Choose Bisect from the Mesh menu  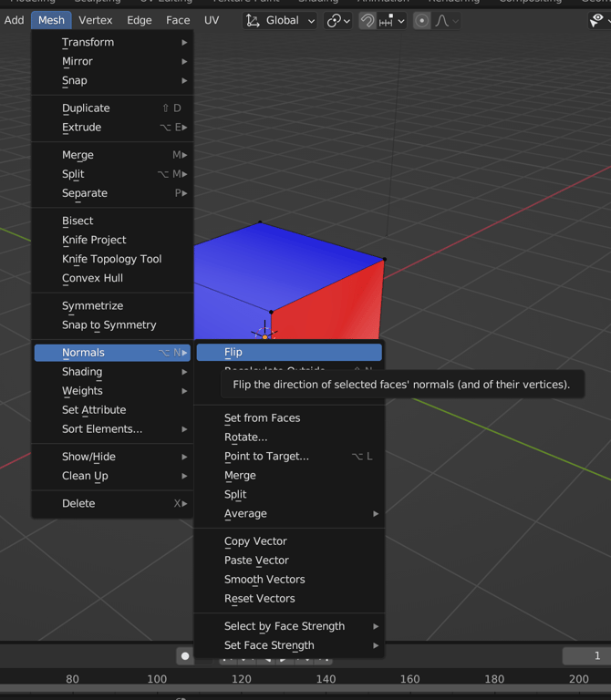[x=112, y=221]
